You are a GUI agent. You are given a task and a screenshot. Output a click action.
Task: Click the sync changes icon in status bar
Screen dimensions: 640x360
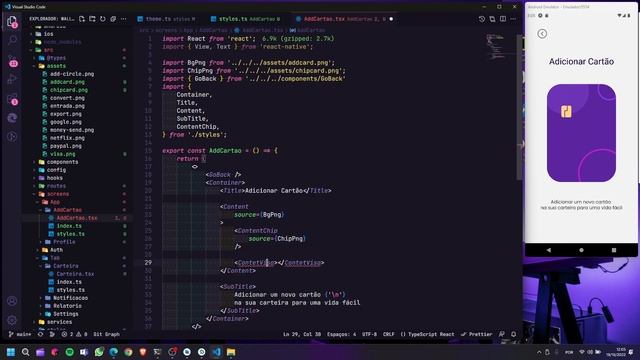[40, 334]
